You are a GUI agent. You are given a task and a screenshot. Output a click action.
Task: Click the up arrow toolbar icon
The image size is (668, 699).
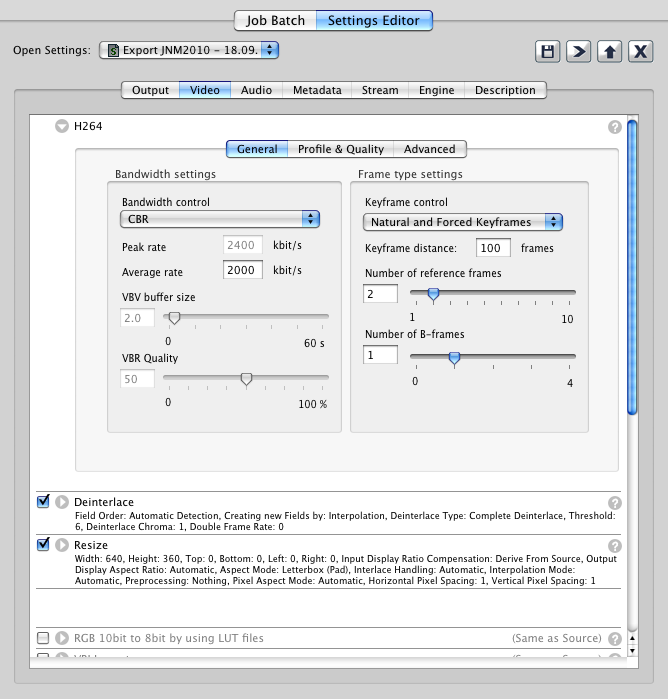point(610,52)
